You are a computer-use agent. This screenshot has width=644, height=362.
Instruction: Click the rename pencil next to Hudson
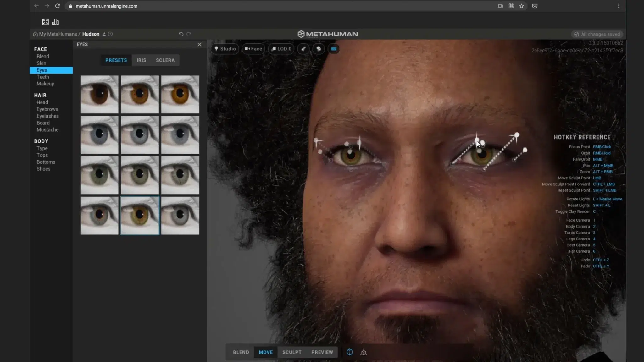[x=104, y=34]
